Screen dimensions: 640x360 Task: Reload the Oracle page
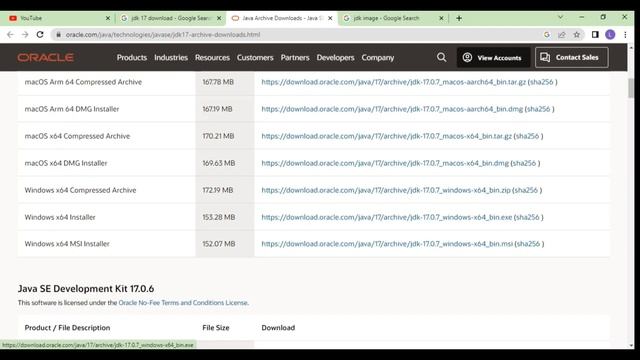40,35
